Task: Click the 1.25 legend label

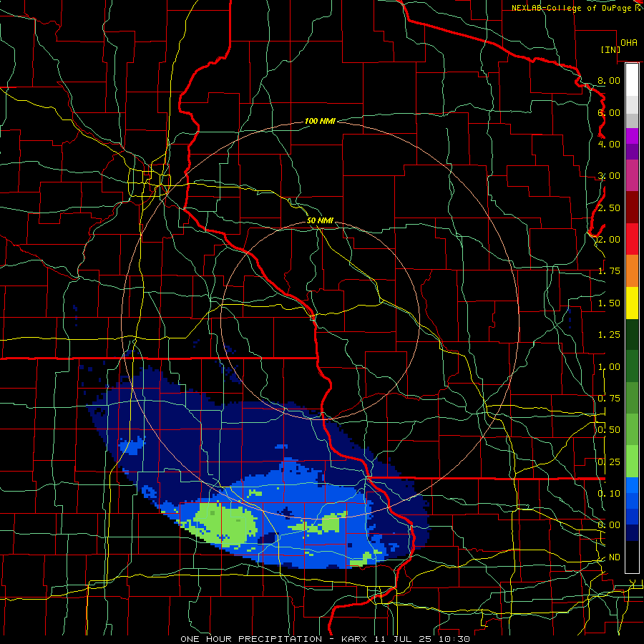Action: (x=609, y=335)
